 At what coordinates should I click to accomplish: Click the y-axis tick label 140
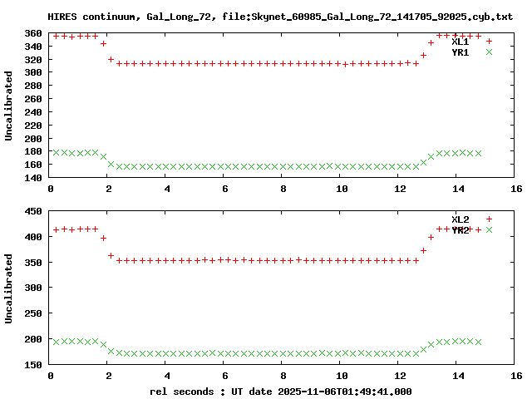[x=33, y=178]
